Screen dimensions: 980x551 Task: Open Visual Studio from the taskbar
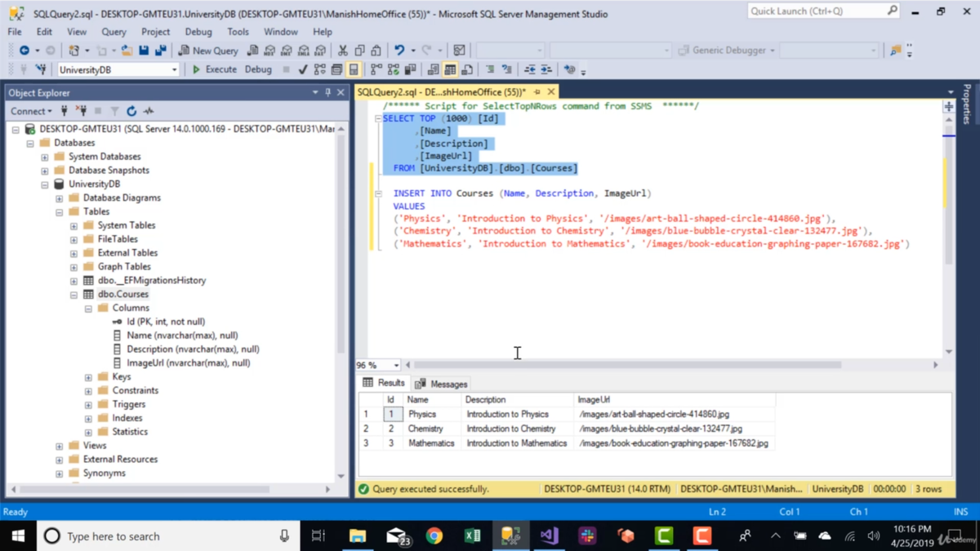tap(549, 536)
